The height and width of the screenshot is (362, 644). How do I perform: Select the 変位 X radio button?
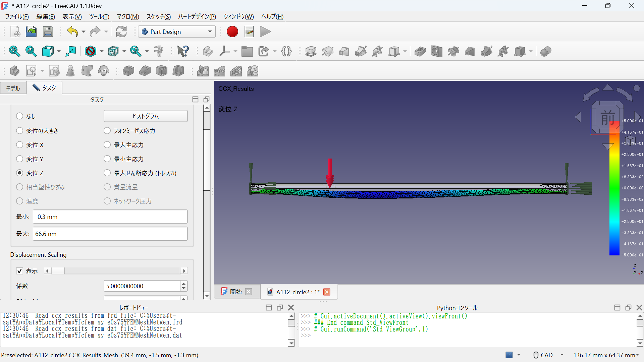point(20,145)
